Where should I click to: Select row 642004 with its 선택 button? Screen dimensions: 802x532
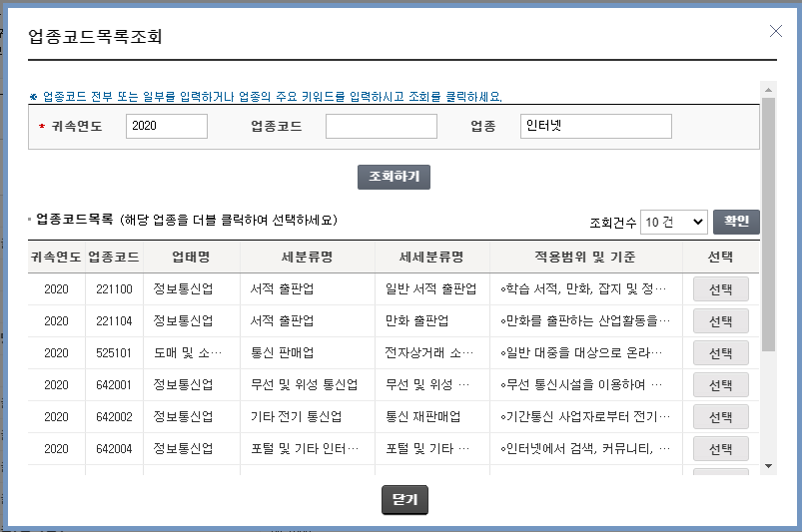[x=721, y=449]
